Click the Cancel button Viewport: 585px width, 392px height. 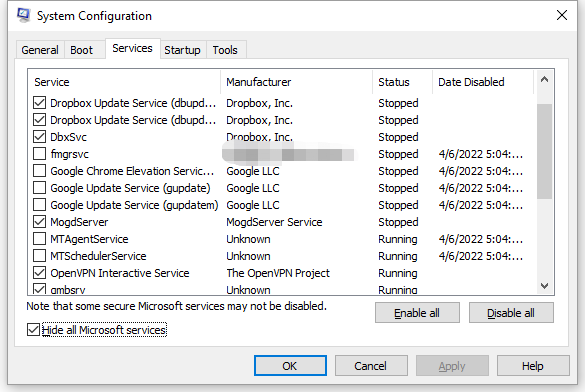coord(371,366)
